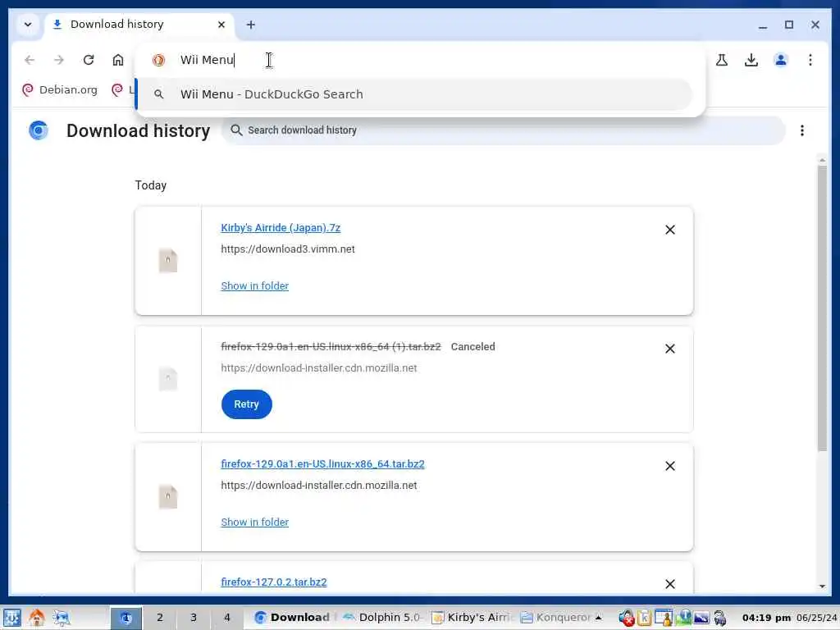Remove firefox-127.0.2.tar.bz2 entry
840x630 pixels.
coord(669,584)
